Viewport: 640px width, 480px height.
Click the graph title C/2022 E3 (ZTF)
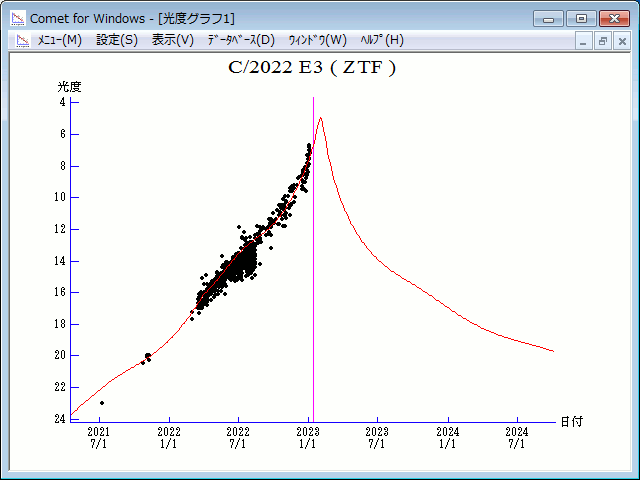coord(313,68)
